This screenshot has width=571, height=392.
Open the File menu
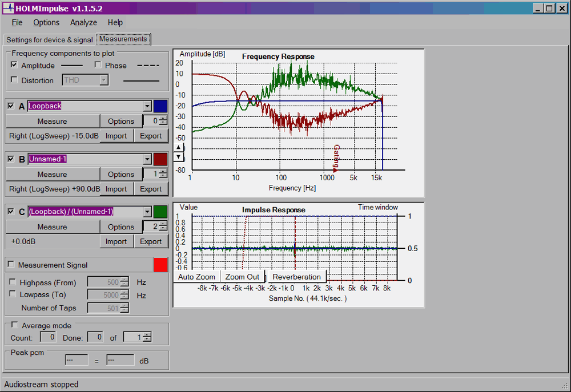coord(17,23)
